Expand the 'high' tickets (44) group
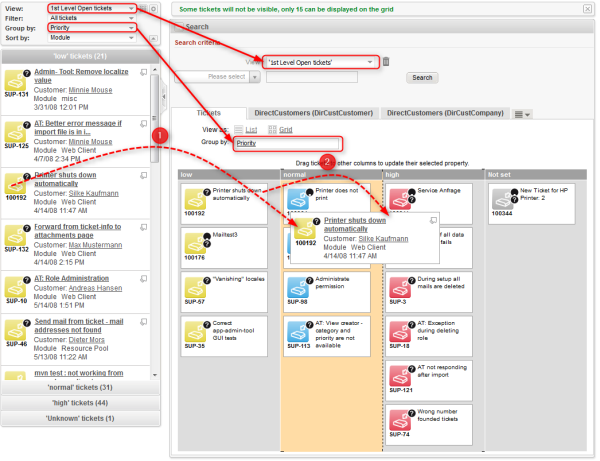Viewport: 600px width, 461px height. coord(80,403)
